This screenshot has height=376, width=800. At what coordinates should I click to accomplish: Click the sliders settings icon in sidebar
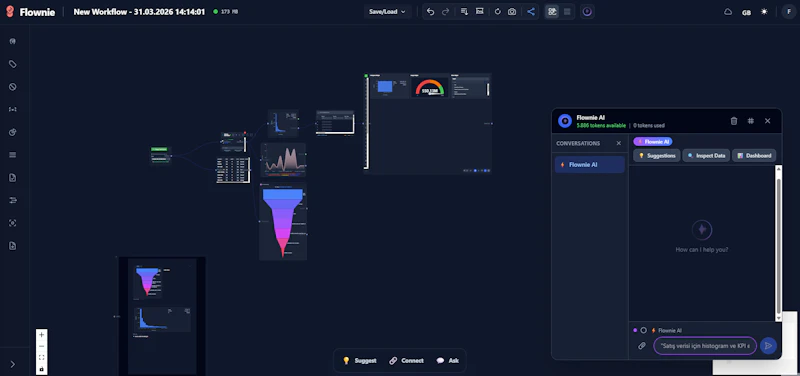coord(13,200)
